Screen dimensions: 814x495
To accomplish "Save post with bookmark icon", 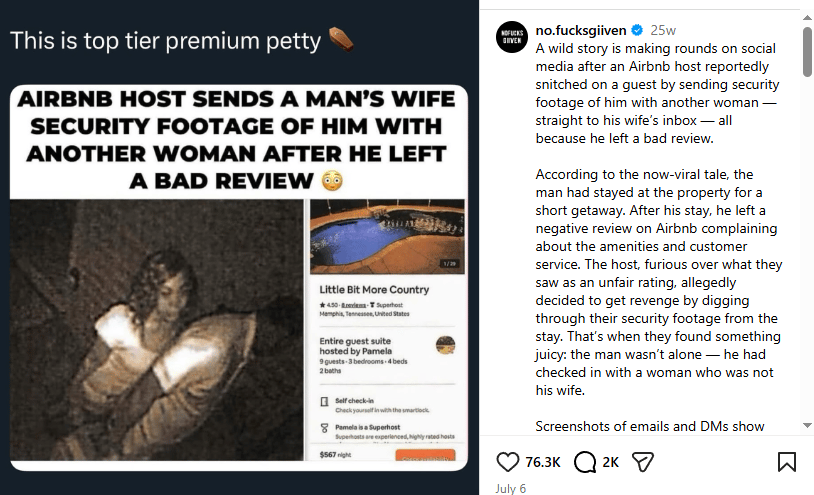I will 786,462.
